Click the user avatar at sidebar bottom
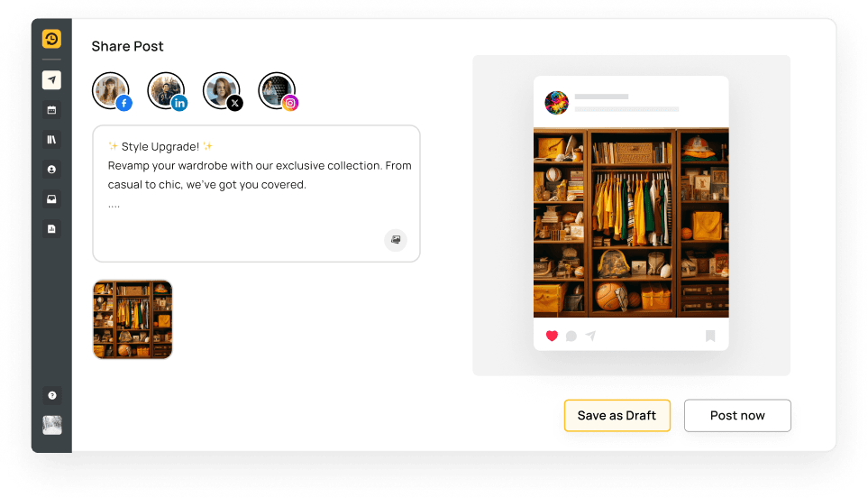This screenshot has width=868, height=498. 52,426
